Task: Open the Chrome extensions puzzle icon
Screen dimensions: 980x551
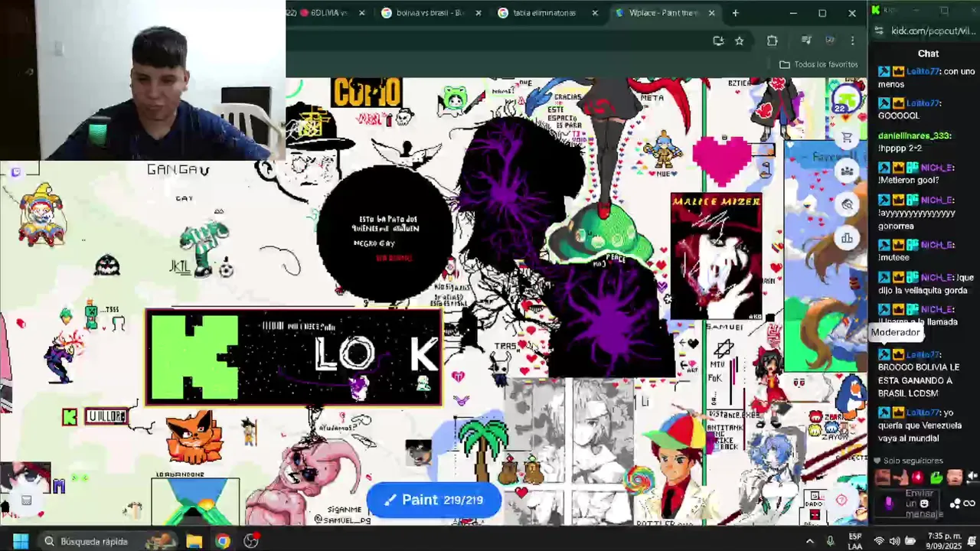Action: 772,41
